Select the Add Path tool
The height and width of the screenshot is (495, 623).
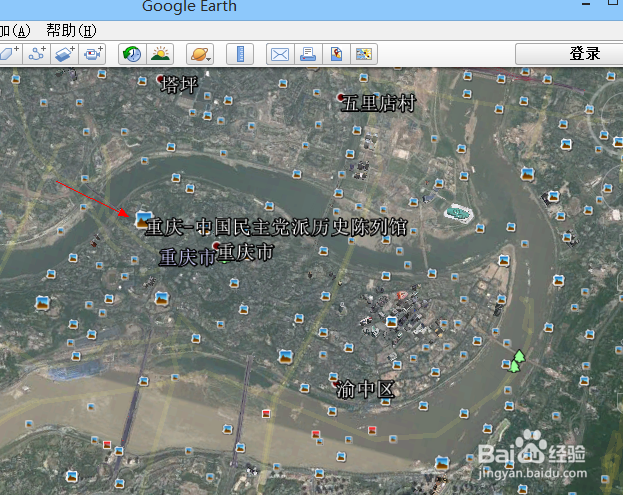click(x=38, y=54)
